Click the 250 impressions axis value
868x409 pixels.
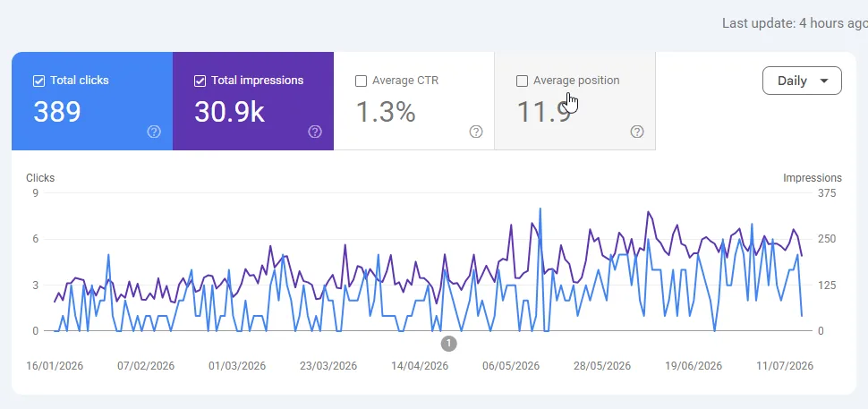[827, 239]
